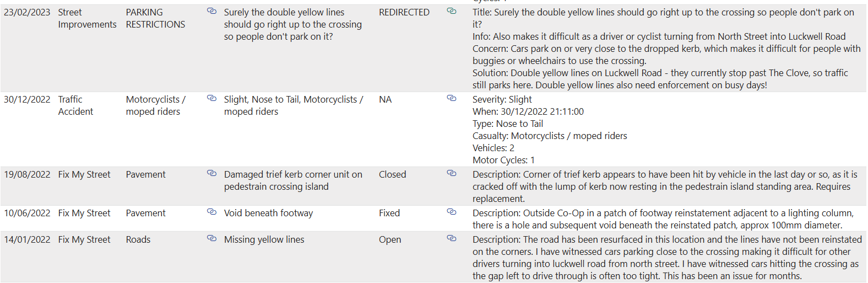Open link icon right of 'PARKING RESTRICTIONS' category
This screenshot has width=868, height=283.
pyautogui.click(x=211, y=11)
